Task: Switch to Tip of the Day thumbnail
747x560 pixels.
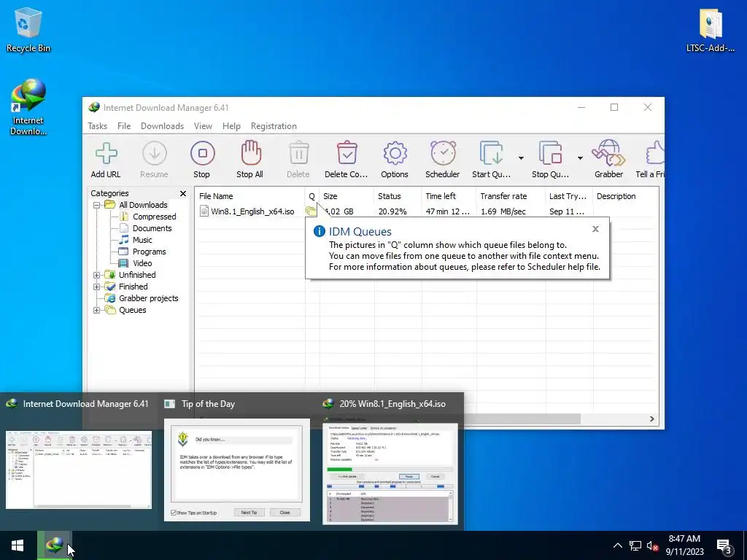Action: click(x=237, y=470)
